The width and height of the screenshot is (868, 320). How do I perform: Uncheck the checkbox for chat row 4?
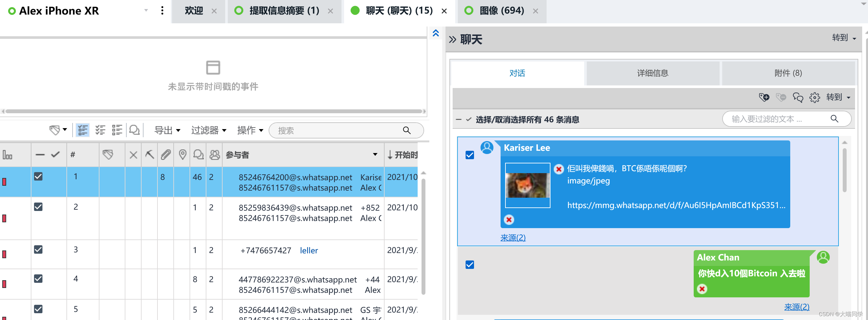39,279
